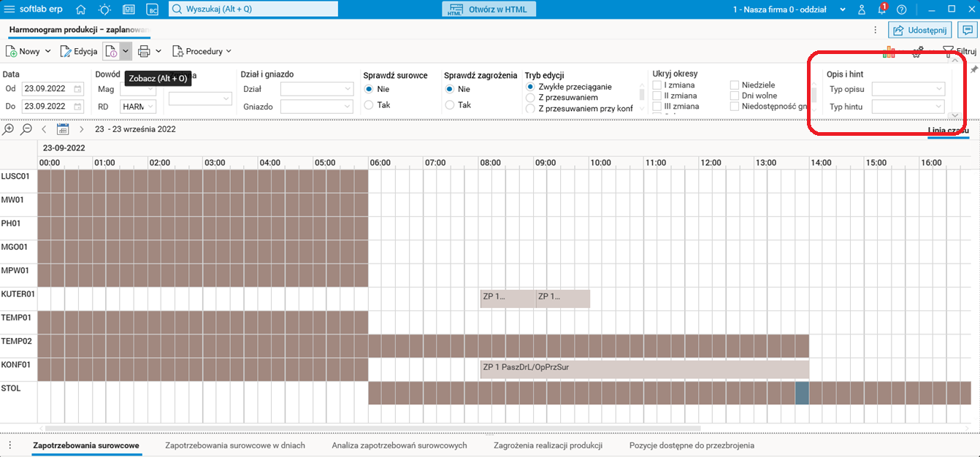Screen dimensions: 980x457
Task: Open the timeline calendar picker icon
Action: [x=63, y=129]
